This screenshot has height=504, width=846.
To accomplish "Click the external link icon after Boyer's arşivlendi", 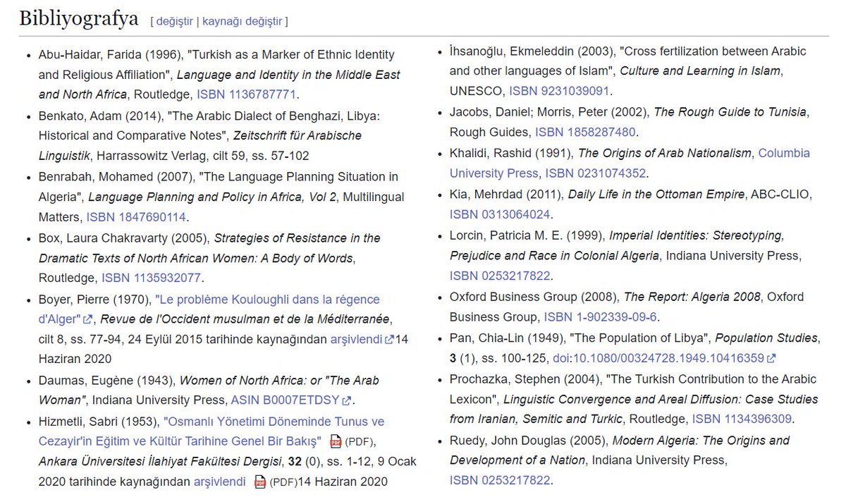I will tap(389, 340).
